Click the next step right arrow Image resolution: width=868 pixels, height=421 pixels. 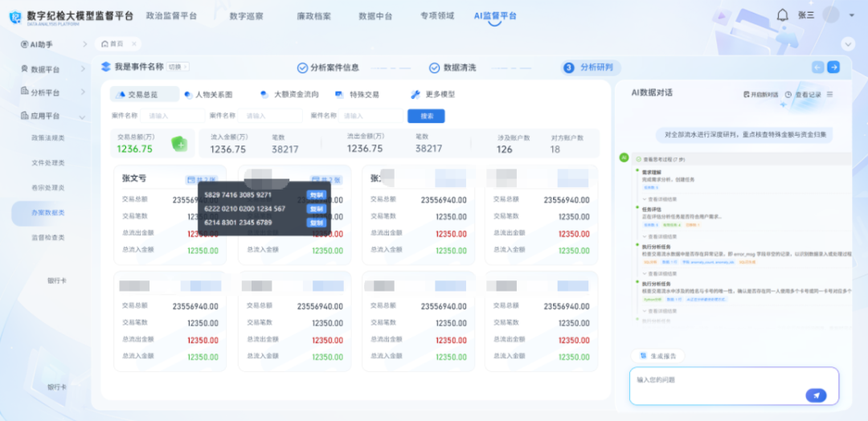pyautogui.click(x=833, y=67)
